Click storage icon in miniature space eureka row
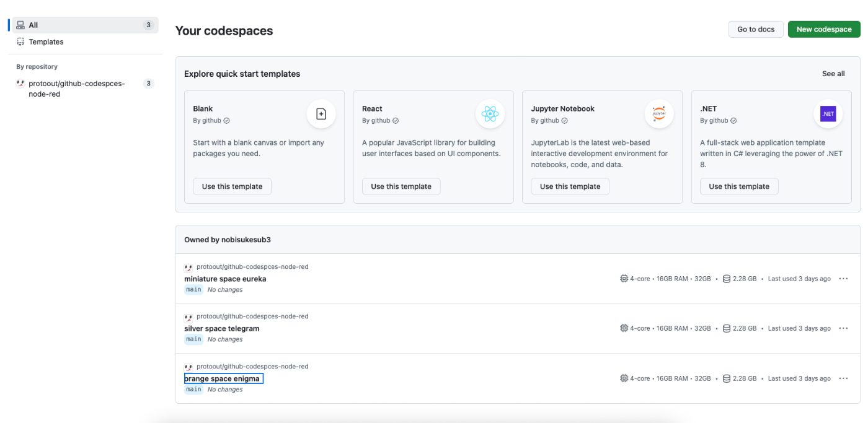 (x=727, y=279)
